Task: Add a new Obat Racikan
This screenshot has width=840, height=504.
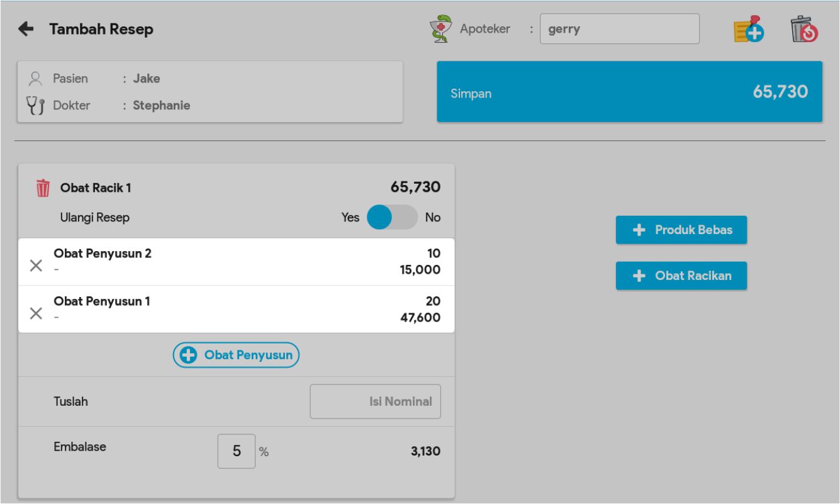Action: click(x=681, y=276)
